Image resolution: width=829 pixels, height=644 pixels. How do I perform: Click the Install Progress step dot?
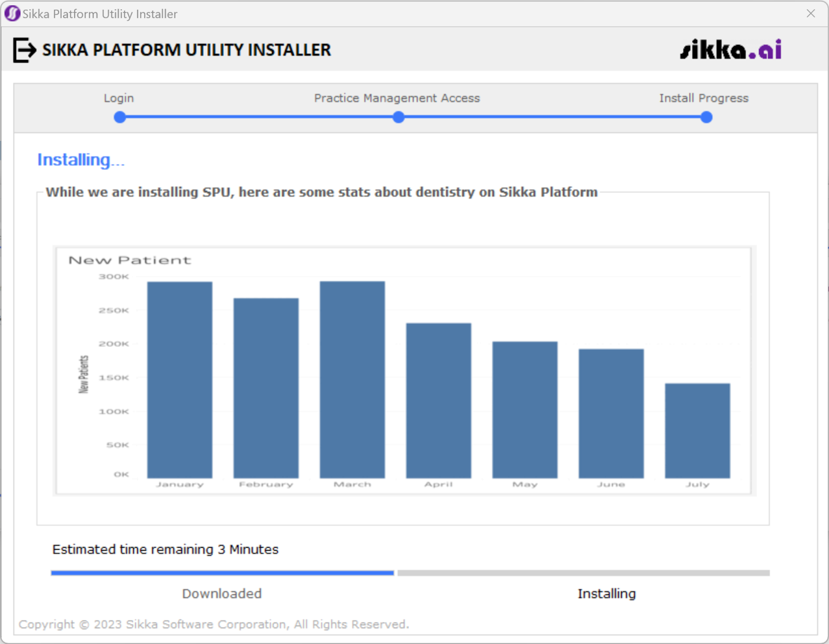click(706, 117)
